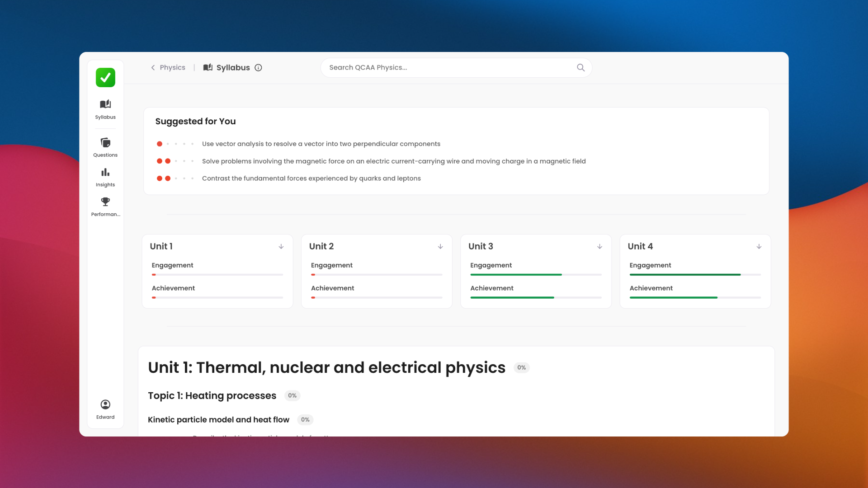Click the info icon beside Syllabus
Screen dimensions: 868x488
[x=258, y=68]
